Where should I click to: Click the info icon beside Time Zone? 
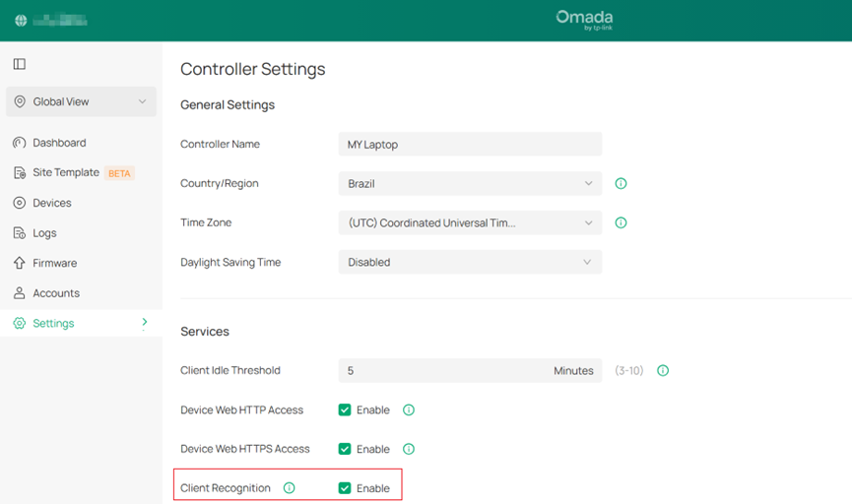[621, 223]
